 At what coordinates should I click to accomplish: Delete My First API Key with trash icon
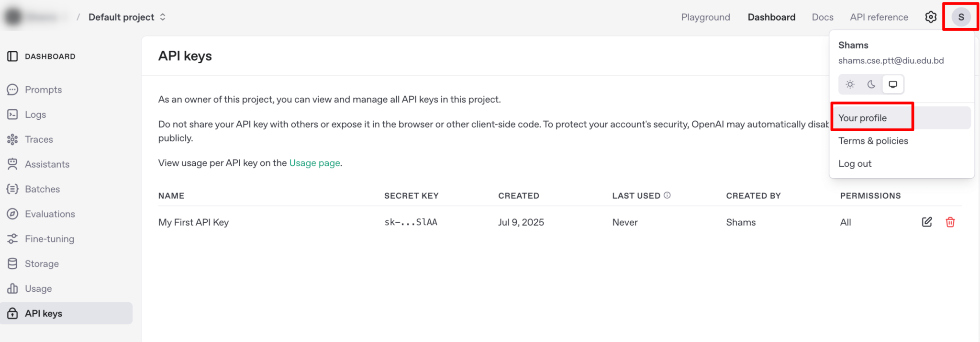tap(950, 222)
